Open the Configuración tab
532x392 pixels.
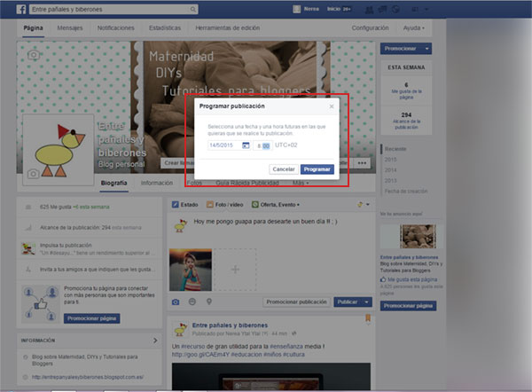(370, 27)
